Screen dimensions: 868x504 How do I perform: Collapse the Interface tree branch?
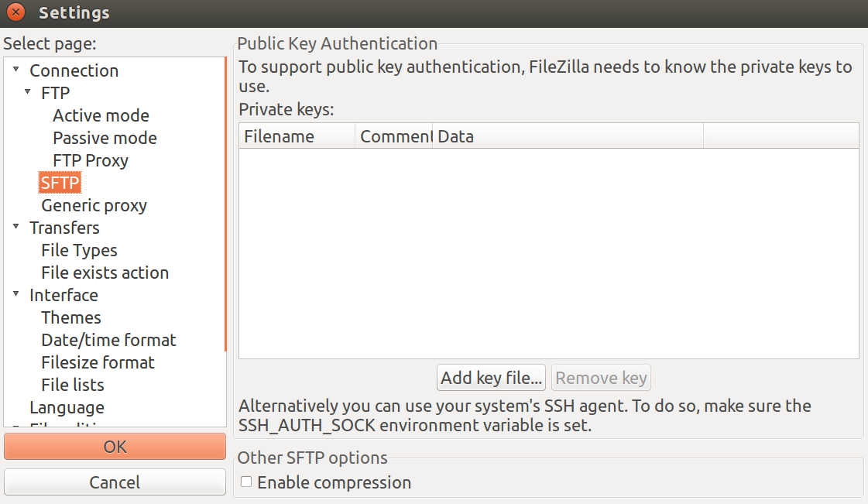pos(17,295)
